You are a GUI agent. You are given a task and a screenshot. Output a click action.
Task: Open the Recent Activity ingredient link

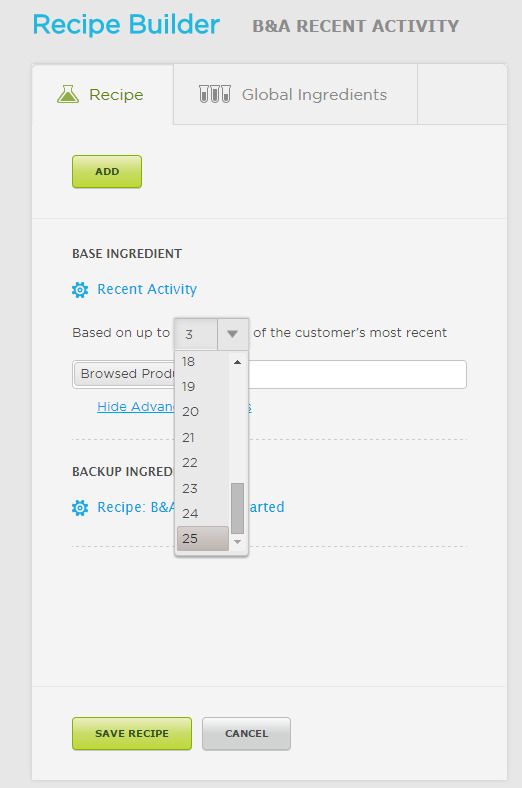[147, 289]
